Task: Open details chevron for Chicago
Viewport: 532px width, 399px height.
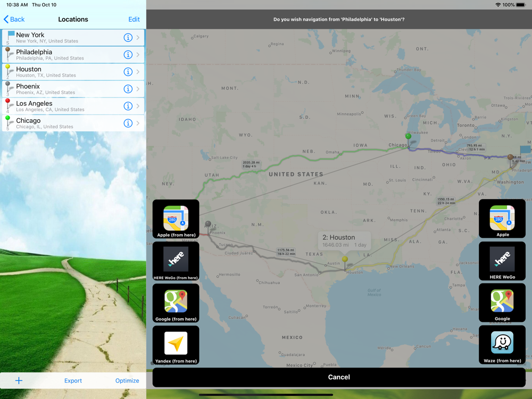Action: 138,123
